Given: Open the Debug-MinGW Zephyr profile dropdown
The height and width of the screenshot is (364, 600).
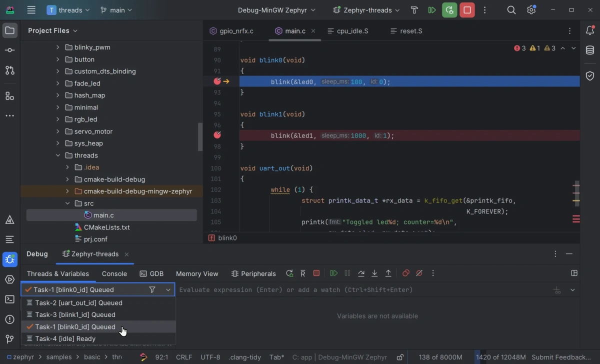Looking at the screenshot, I should coord(276,10).
